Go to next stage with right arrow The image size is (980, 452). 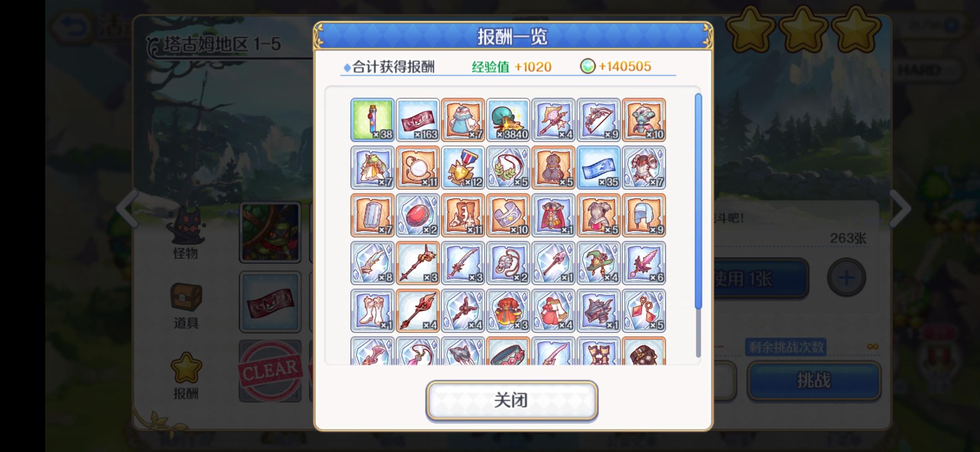[x=900, y=208]
